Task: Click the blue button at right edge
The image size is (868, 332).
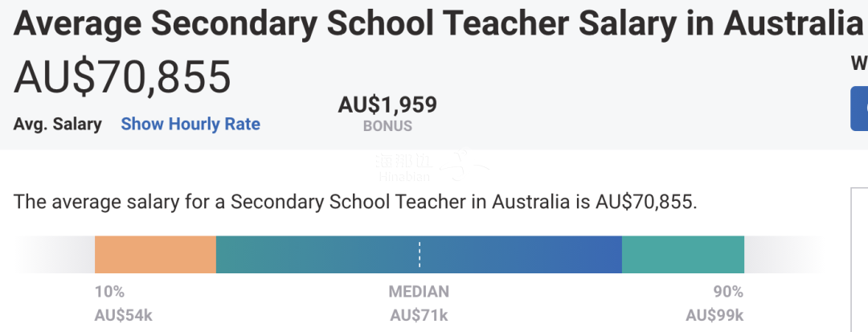Action: point(860,109)
